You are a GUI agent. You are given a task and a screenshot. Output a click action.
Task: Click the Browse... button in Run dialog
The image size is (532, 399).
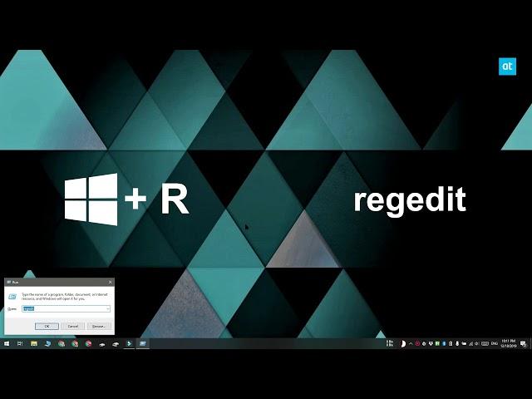(x=99, y=326)
